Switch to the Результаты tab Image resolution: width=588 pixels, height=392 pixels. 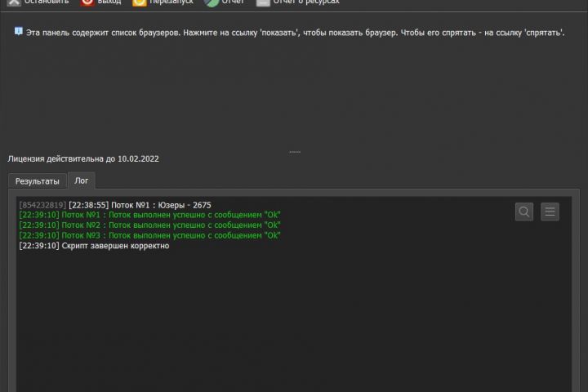37,181
